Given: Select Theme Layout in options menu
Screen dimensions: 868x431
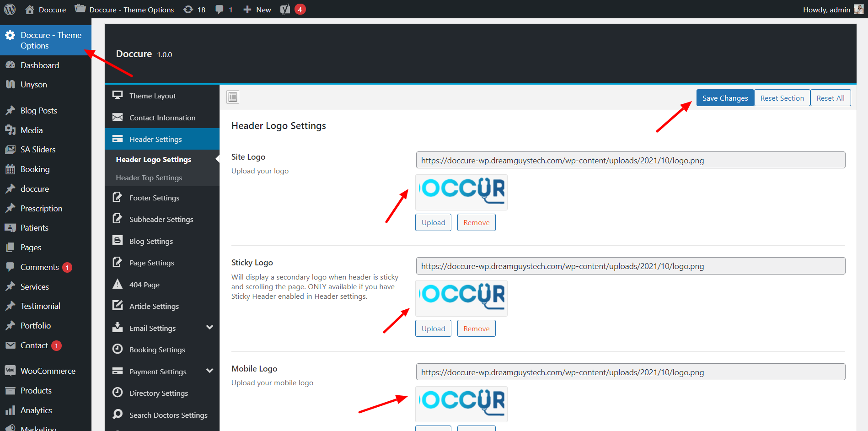Looking at the screenshot, I should pos(152,96).
